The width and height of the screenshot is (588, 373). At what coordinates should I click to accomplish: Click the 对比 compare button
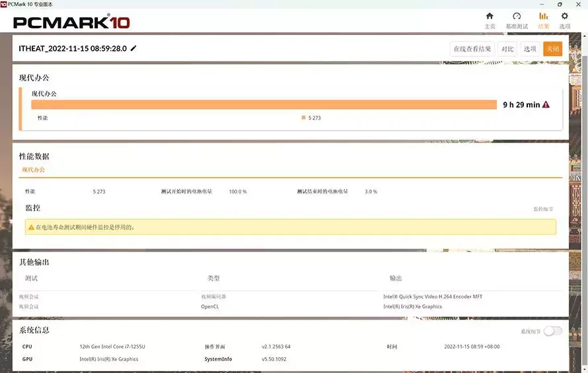(507, 49)
